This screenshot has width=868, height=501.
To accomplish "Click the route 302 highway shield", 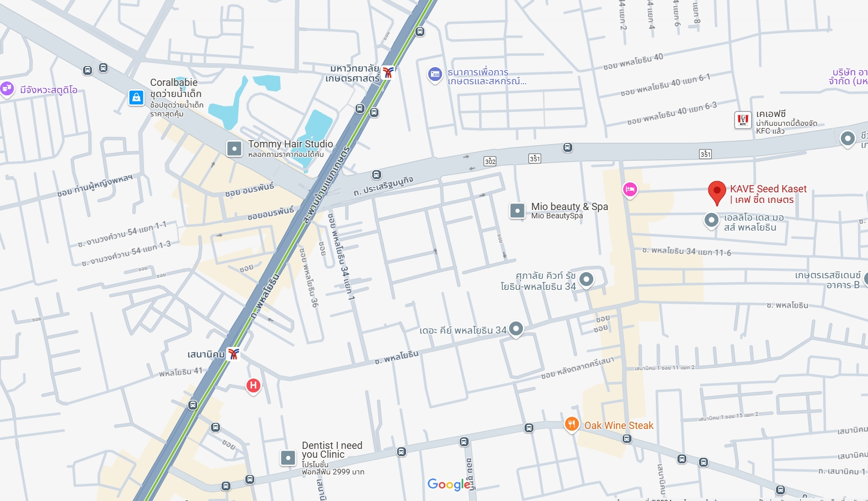I will point(490,161).
